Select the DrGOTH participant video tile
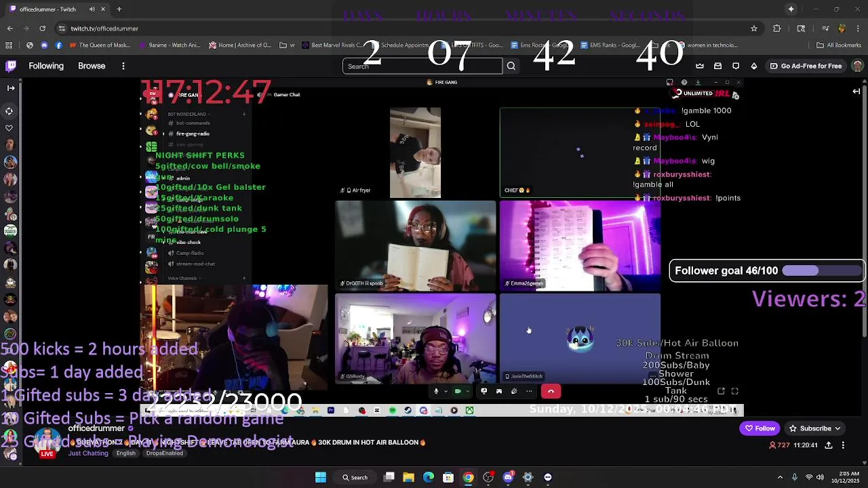 tap(416, 245)
